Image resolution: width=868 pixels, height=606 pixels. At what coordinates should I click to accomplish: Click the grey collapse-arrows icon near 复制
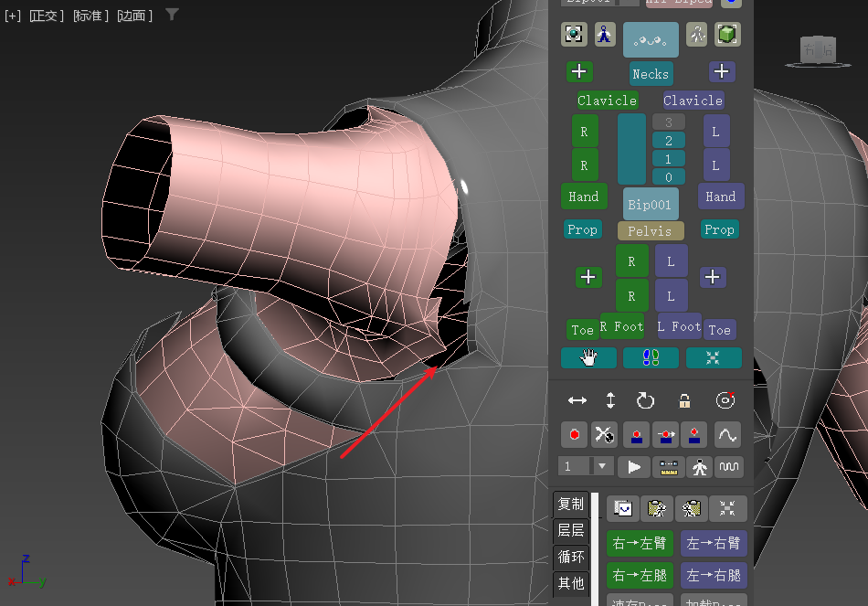727,508
